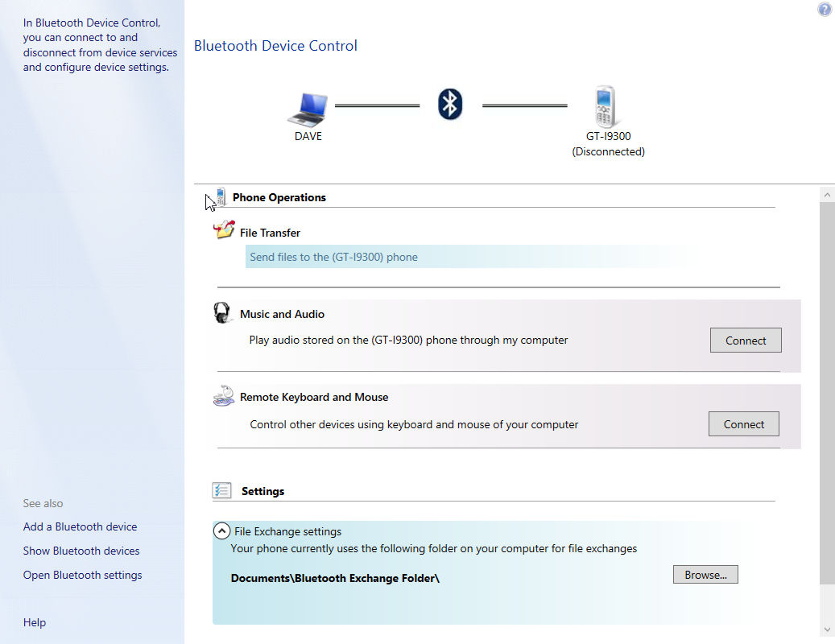Click the File Transfer heading text
Viewport: 835px width, 644px height.
click(x=270, y=233)
